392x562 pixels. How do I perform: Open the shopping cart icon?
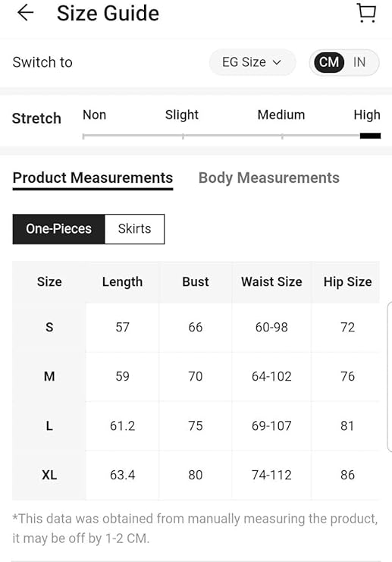(366, 13)
